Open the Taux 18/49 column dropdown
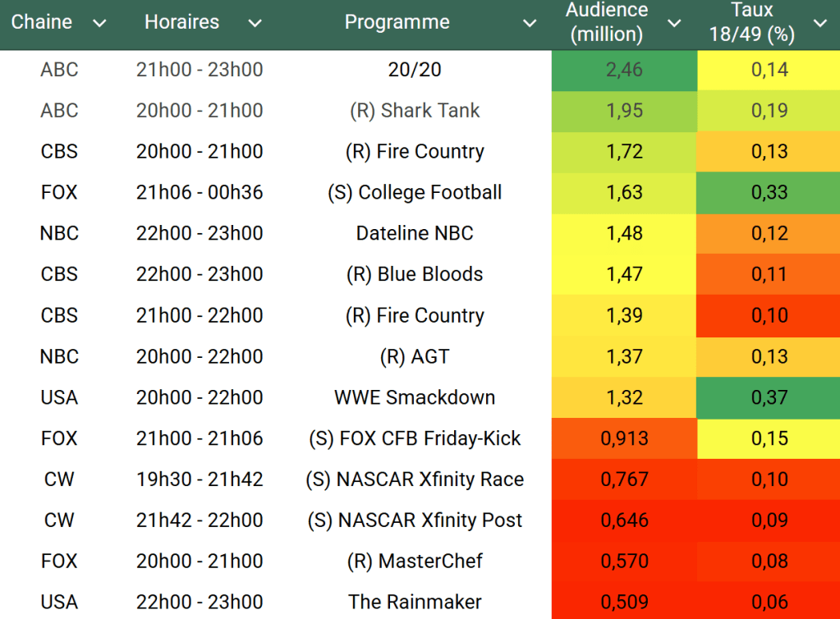Image resolution: width=840 pixels, height=619 pixels. pyautogui.click(x=819, y=23)
